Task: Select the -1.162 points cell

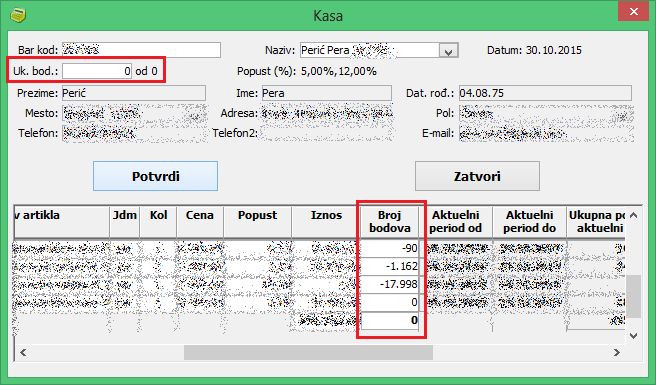Action: (x=390, y=266)
